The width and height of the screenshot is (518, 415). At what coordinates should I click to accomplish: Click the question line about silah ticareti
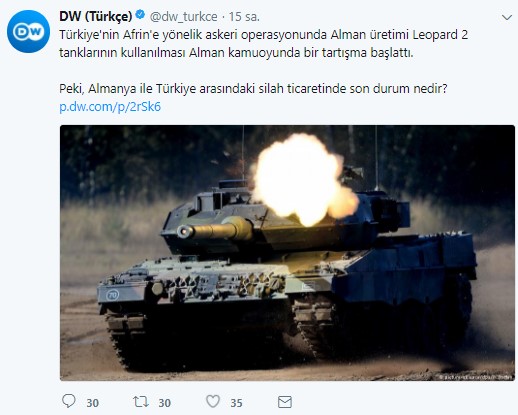click(x=253, y=89)
